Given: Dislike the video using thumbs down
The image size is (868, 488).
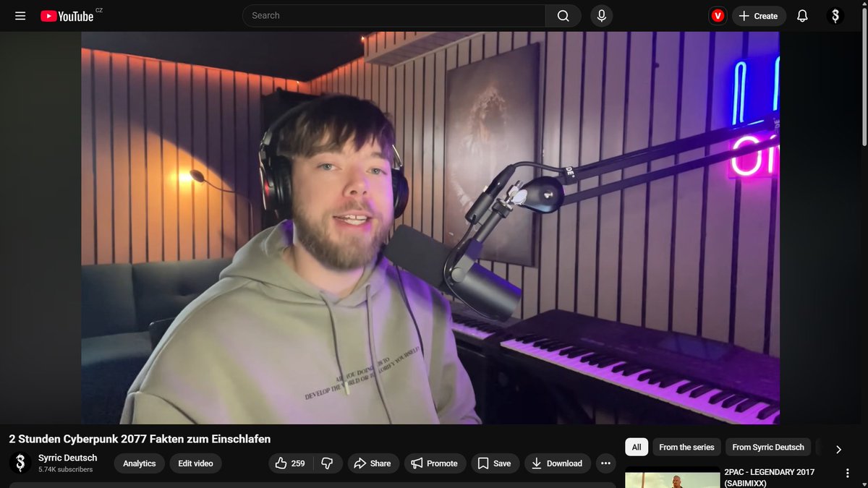Looking at the screenshot, I should 328,463.
